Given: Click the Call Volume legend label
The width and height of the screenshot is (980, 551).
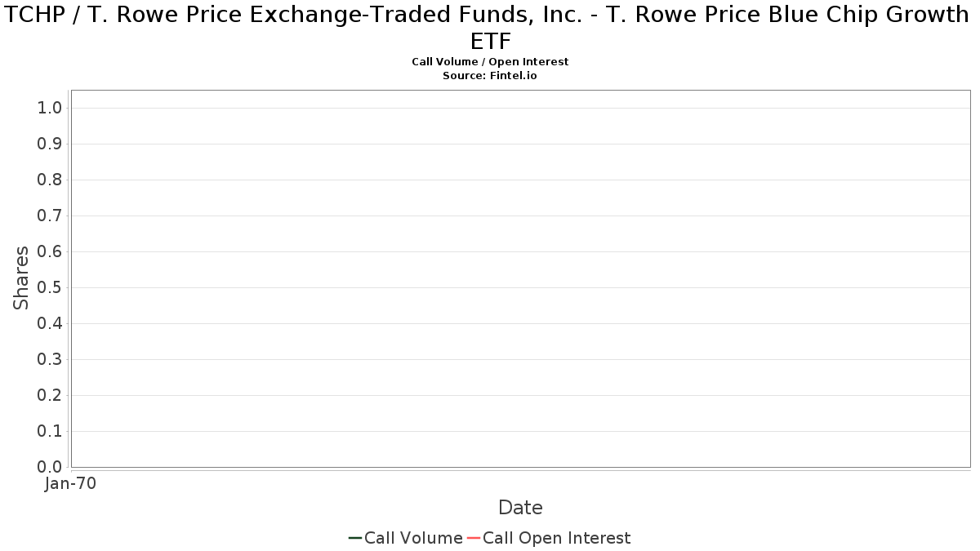Looking at the screenshot, I should click(413, 538).
